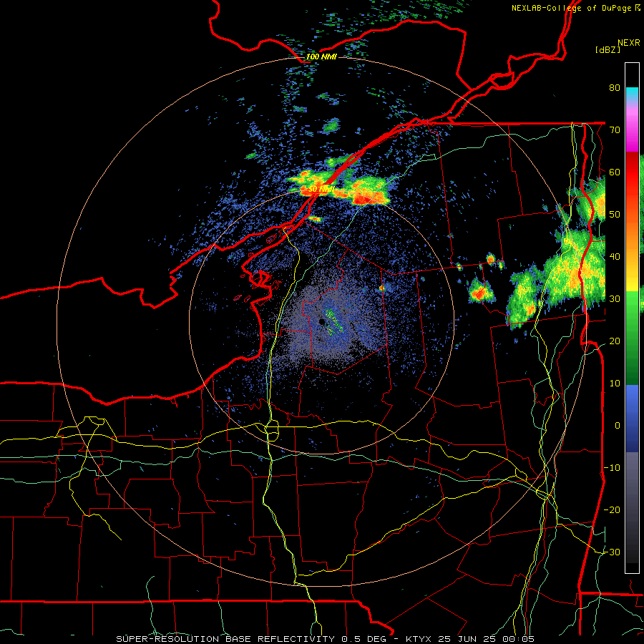644x644 pixels.
Task: Click the 80 value on the dBZ scale
Action: (615, 87)
